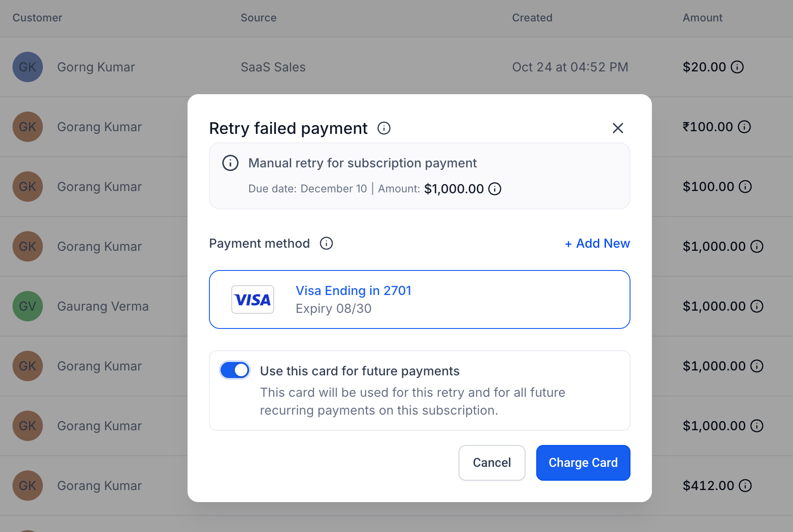
Task: Click Gaurang Verma's green GV avatar
Action: click(28, 307)
